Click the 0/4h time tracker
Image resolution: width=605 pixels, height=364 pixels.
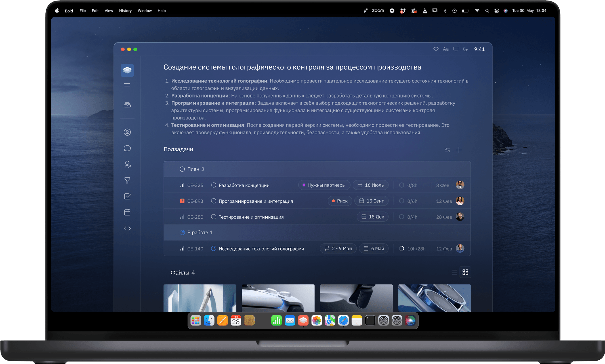tap(408, 217)
